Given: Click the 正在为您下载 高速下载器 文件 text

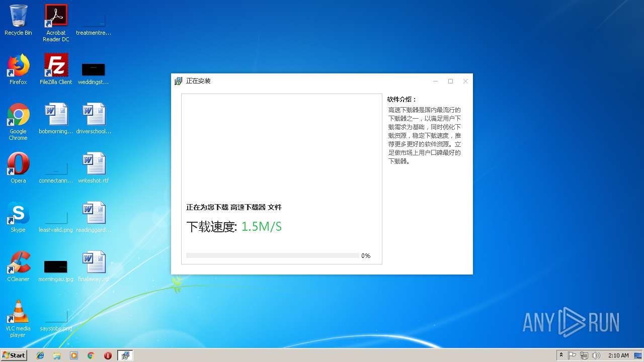Looking at the screenshot, I should coord(234,207).
